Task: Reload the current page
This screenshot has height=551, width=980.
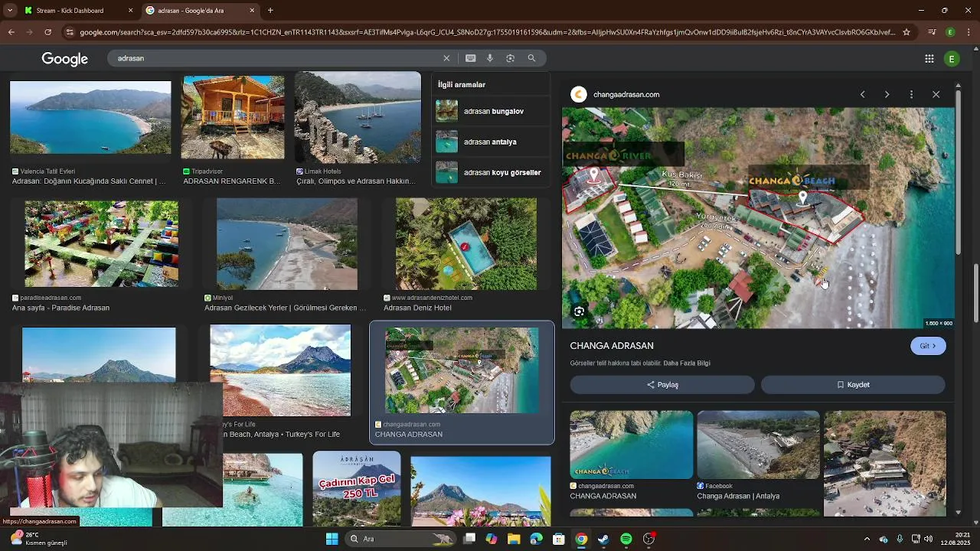Action: click(x=47, y=32)
